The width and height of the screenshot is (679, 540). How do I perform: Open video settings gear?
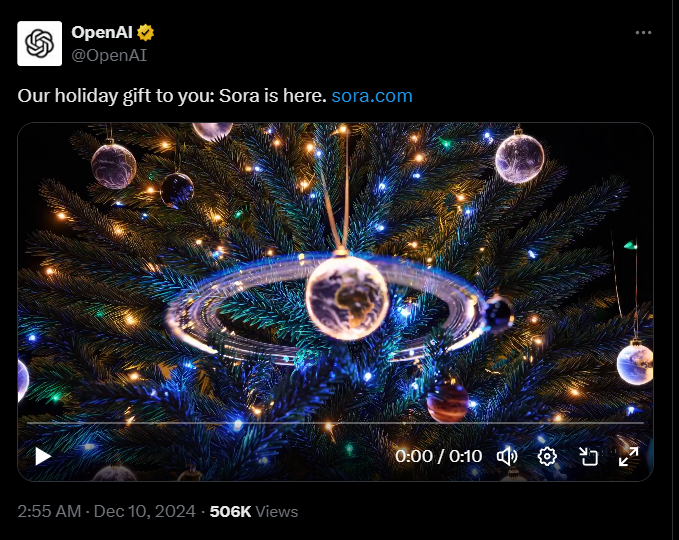[547, 456]
